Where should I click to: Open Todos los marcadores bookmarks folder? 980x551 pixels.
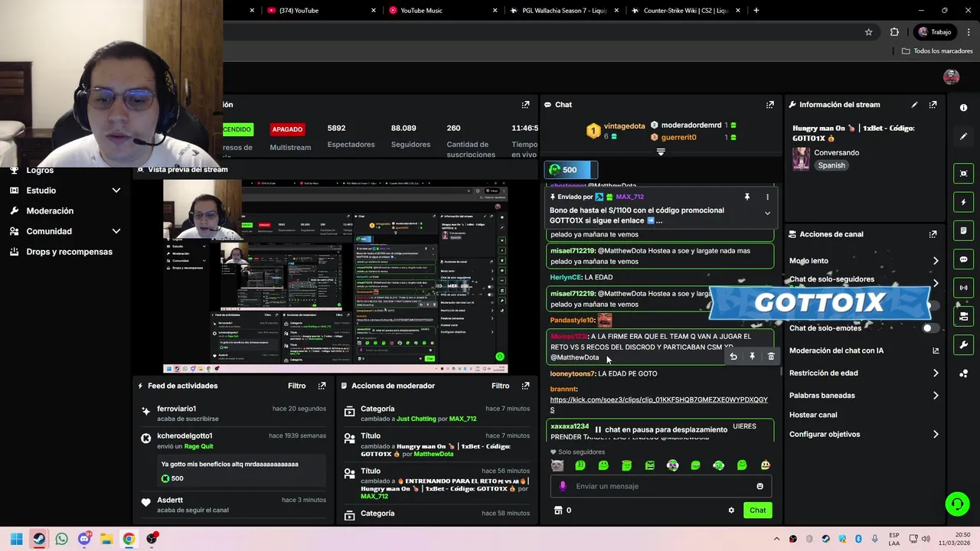coord(937,51)
